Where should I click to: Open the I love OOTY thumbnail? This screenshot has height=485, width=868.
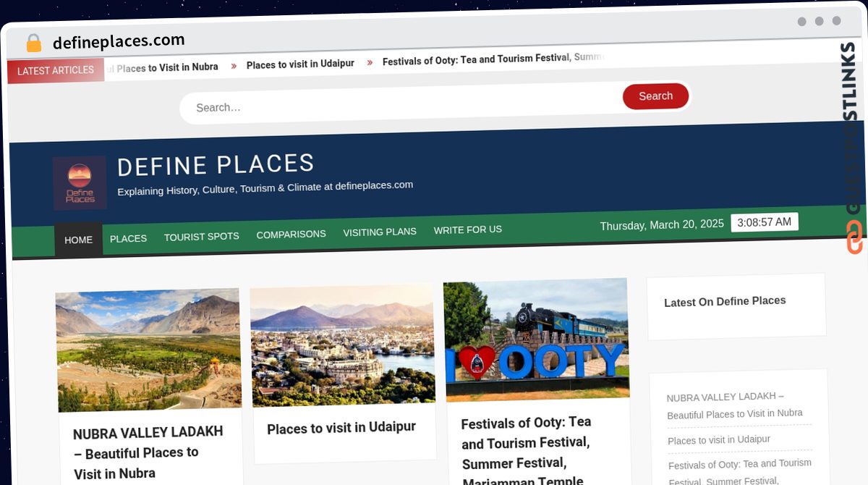coord(536,340)
